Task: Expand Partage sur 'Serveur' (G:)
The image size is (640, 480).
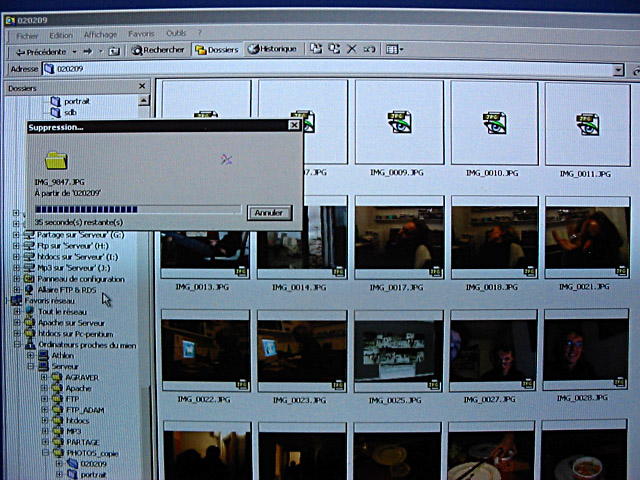Action: coord(16,235)
